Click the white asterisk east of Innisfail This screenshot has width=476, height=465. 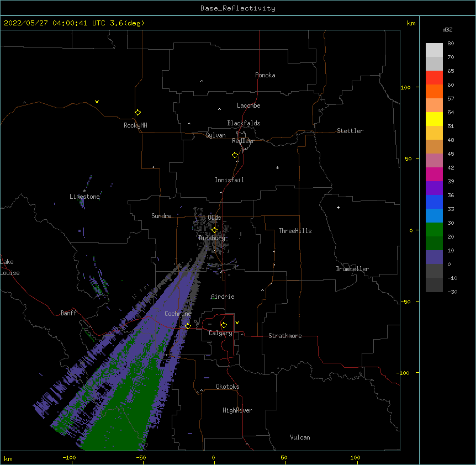click(x=277, y=167)
